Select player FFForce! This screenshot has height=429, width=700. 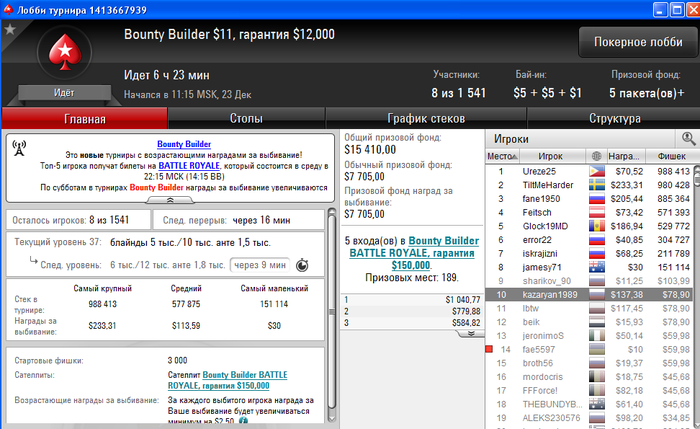pyautogui.click(x=589, y=391)
